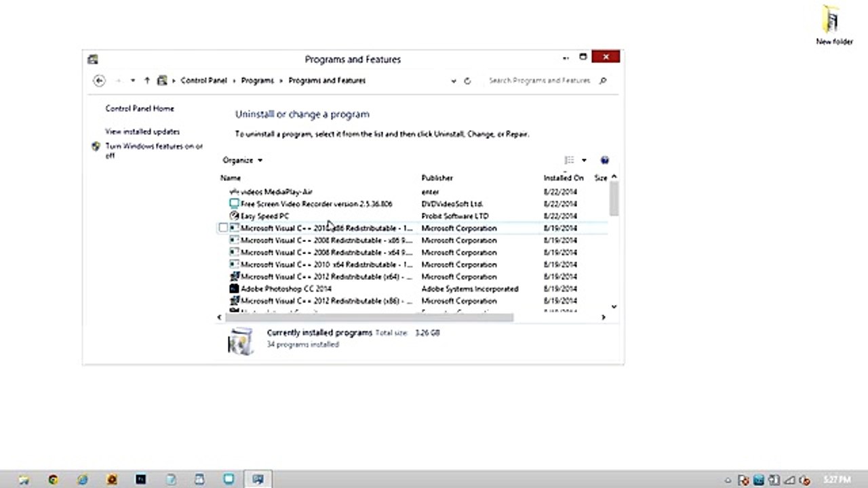Viewport: 868px width, 488px height.
Task: Click the magnifier search icon
Action: tap(603, 81)
